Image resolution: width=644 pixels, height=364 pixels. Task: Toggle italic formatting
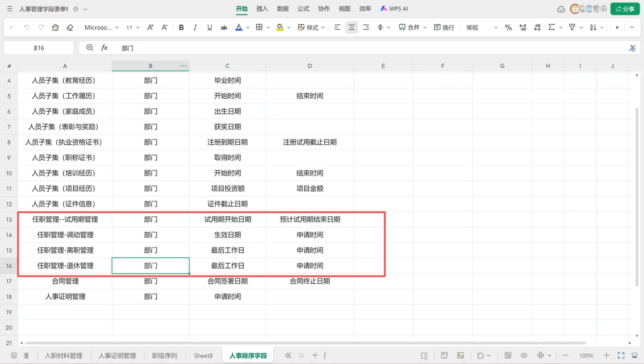(x=195, y=27)
